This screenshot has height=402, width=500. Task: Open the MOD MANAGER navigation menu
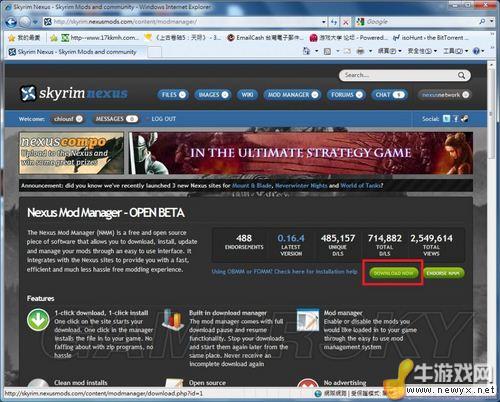[292, 95]
